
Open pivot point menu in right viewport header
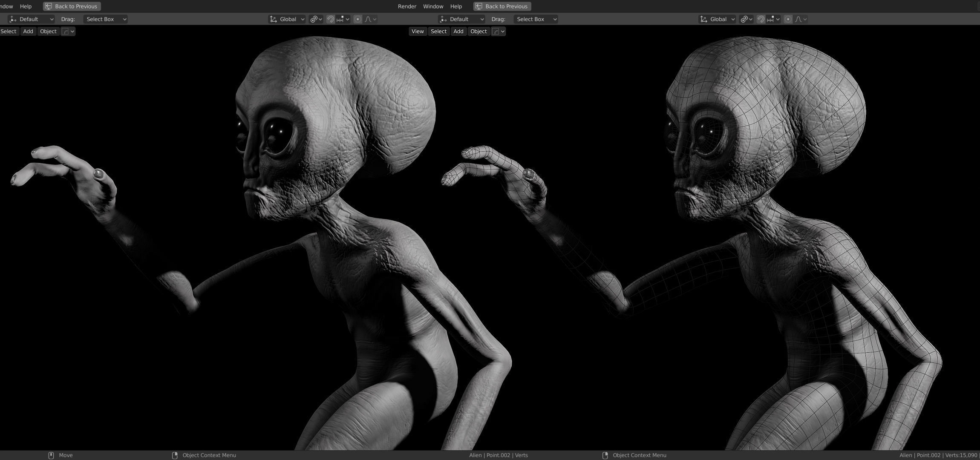(x=746, y=19)
